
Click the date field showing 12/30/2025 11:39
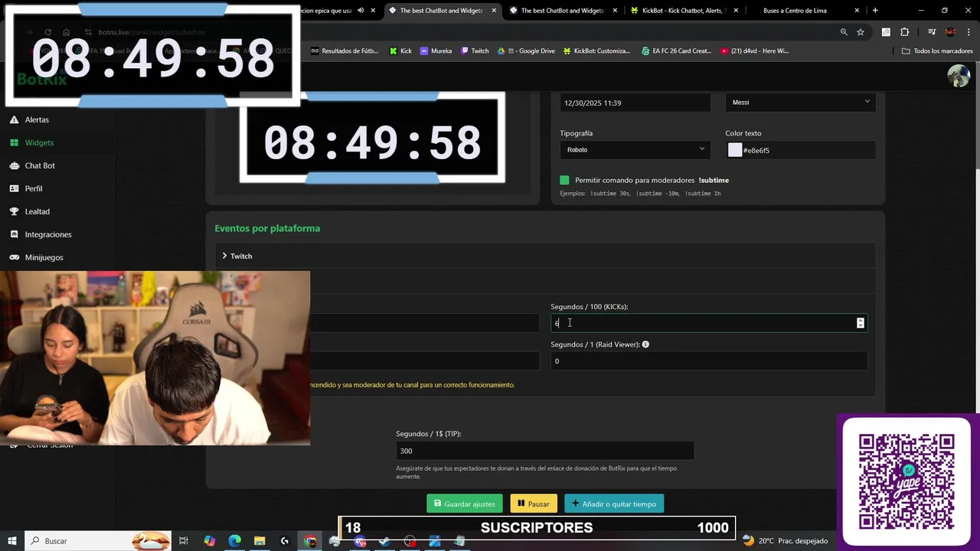(635, 103)
